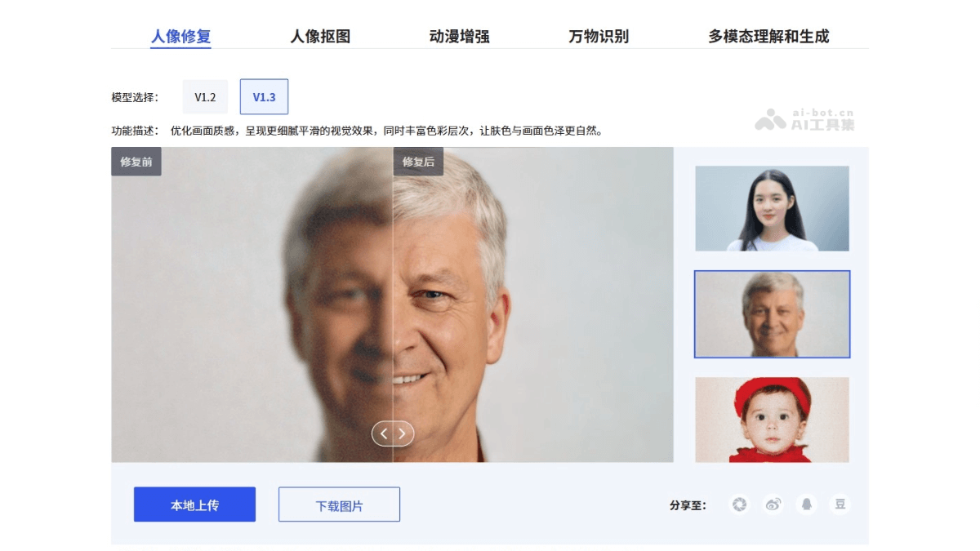
Task: Go to the 多模态理解和生成 tab
Action: (768, 36)
